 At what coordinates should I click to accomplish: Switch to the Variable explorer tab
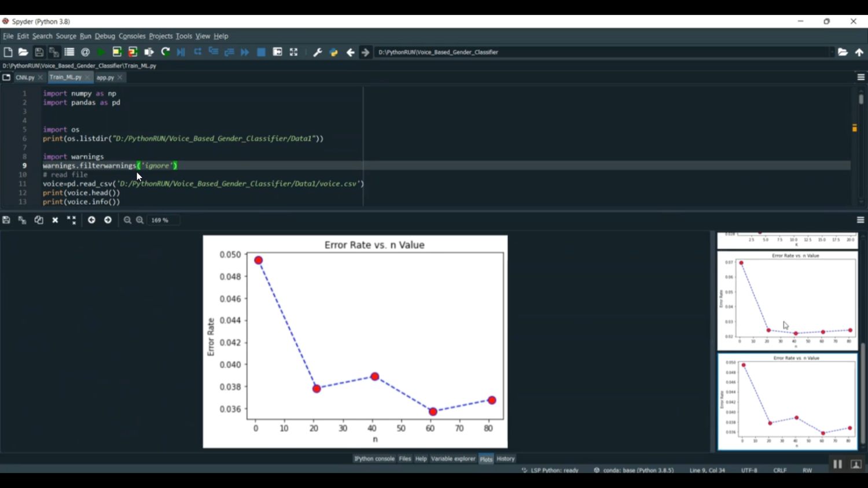click(453, 459)
